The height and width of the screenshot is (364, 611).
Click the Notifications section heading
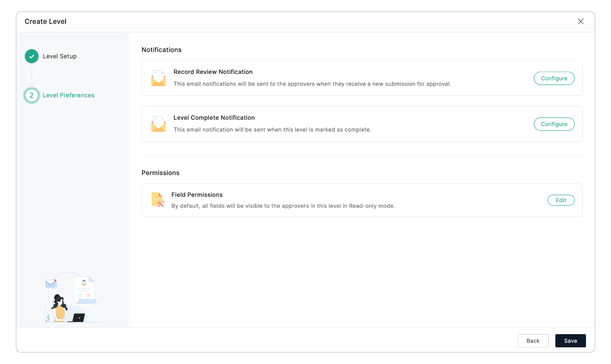[x=161, y=50]
